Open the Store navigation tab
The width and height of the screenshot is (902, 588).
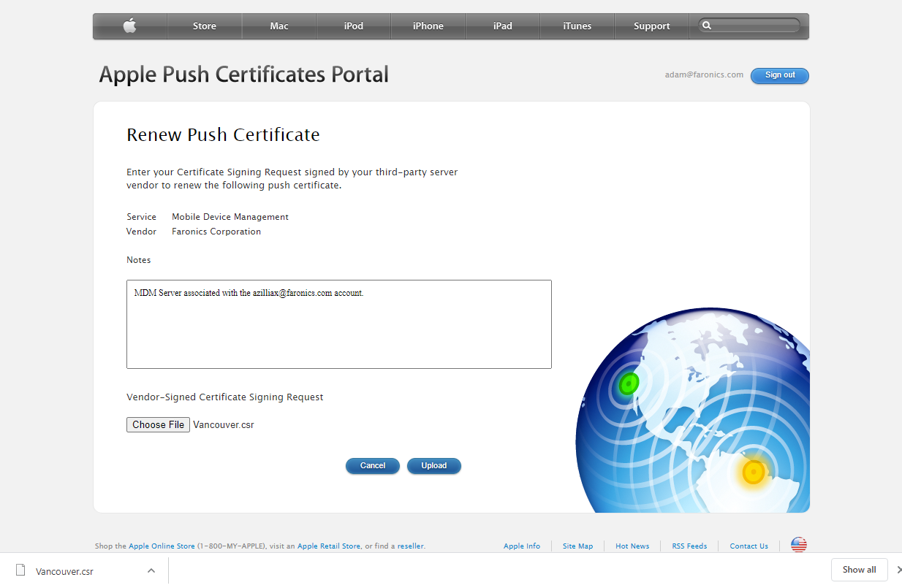coord(205,26)
